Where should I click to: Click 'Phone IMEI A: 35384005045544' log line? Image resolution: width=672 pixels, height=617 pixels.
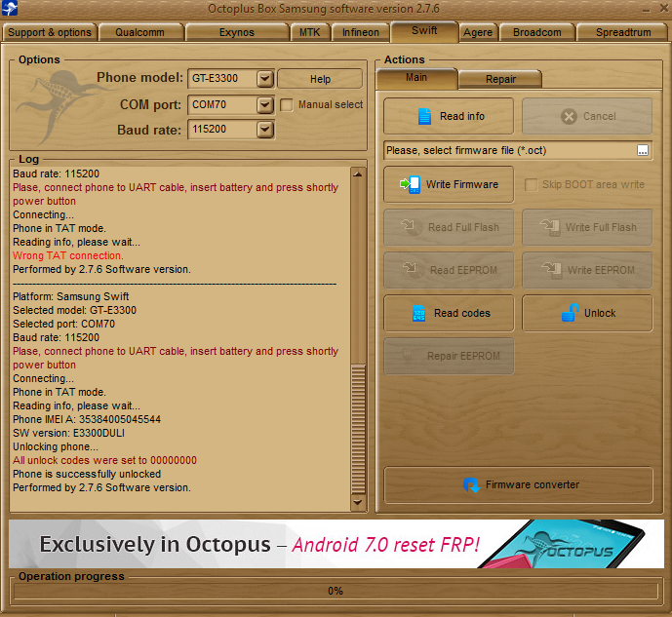click(87, 419)
